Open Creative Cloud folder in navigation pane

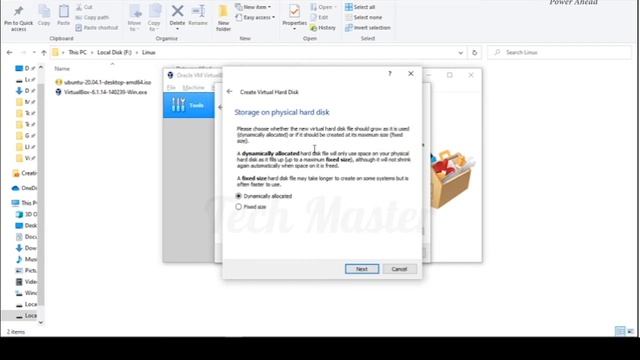point(24,173)
